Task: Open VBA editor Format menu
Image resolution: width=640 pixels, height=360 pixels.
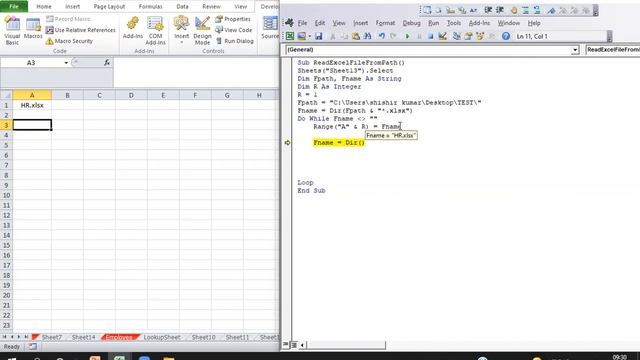Action: pyautogui.click(x=385, y=23)
